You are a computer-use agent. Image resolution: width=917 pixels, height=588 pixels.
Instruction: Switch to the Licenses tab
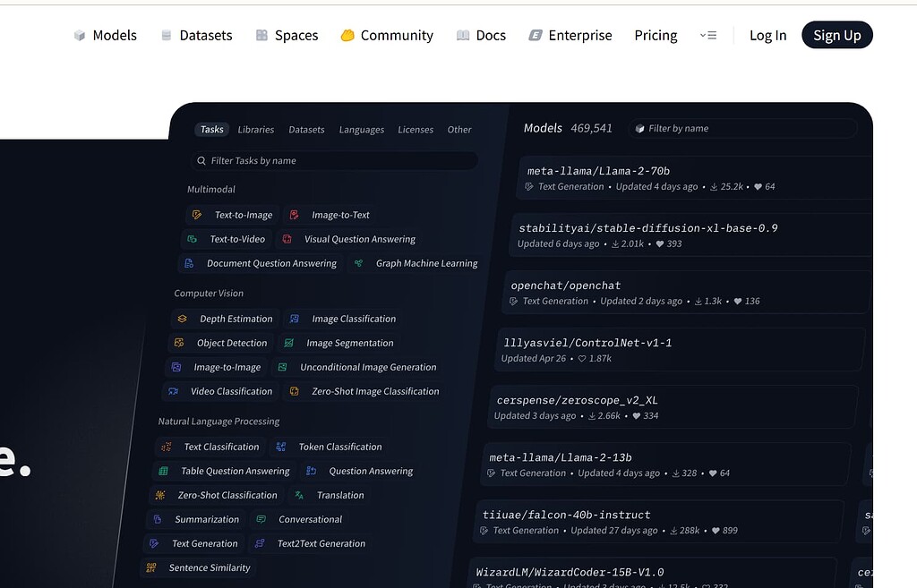tap(416, 130)
